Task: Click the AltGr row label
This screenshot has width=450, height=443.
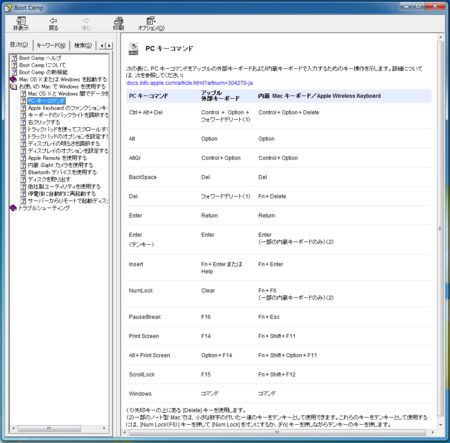Action: pos(135,158)
